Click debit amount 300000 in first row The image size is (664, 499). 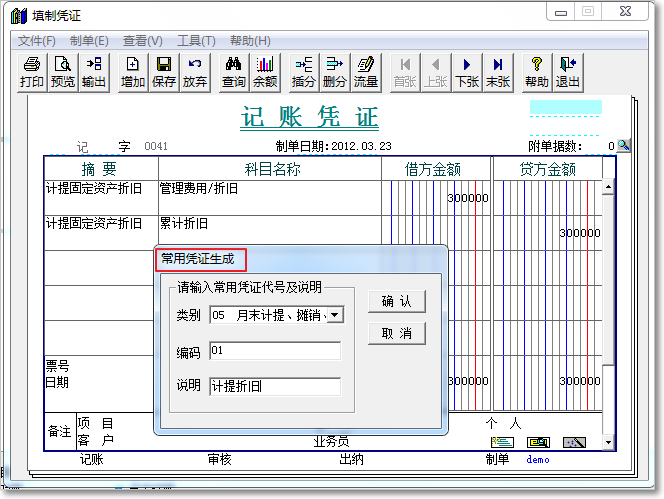tap(468, 198)
